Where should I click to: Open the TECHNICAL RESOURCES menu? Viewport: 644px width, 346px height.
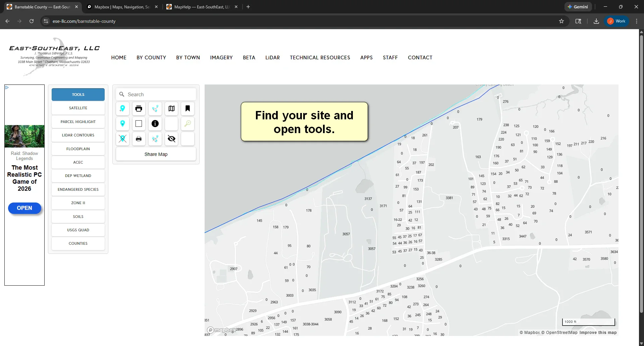point(320,57)
